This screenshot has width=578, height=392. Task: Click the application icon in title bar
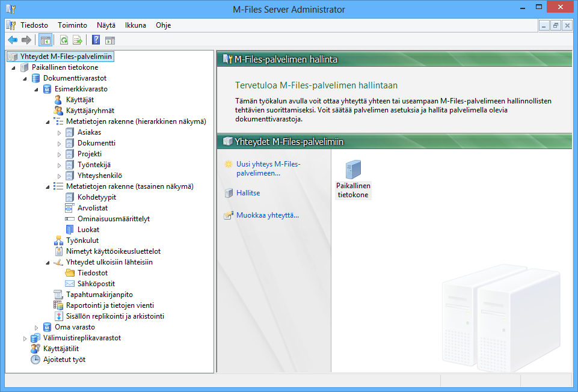point(11,9)
